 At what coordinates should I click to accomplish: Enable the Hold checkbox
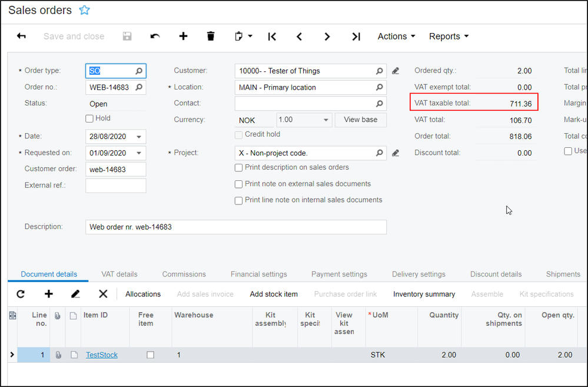[x=89, y=118]
